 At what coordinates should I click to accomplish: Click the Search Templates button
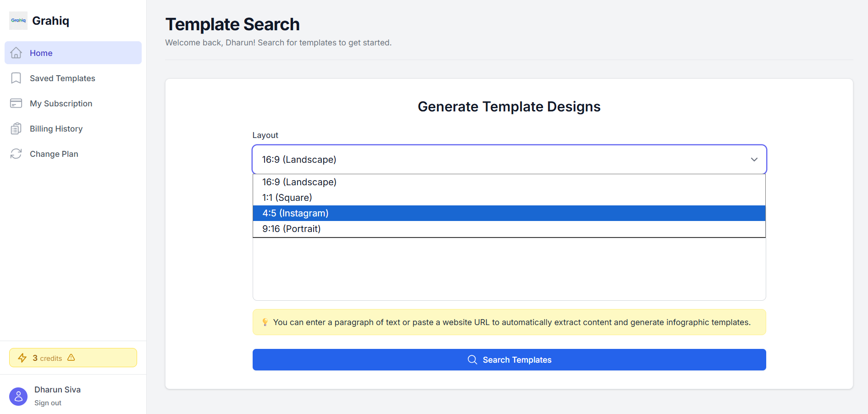point(509,359)
